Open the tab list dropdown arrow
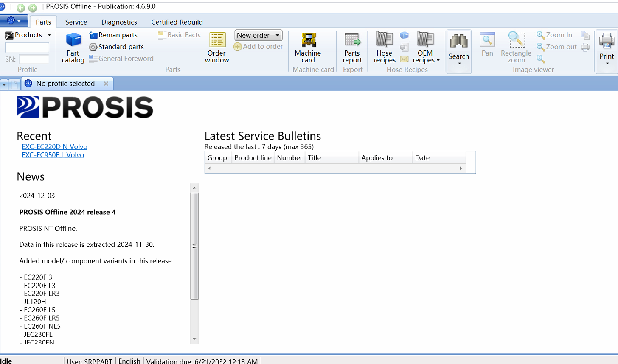The width and height of the screenshot is (618, 364). point(4,84)
